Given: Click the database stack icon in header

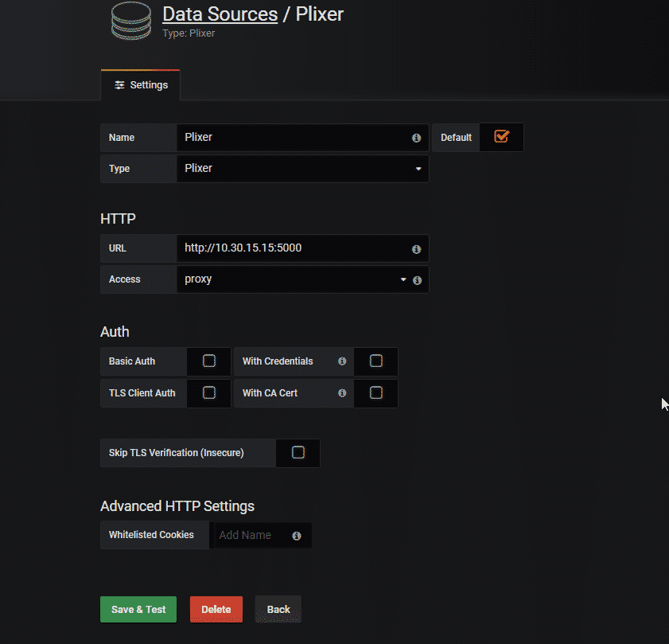Looking at the screenshot, I should tap(131, 21).
